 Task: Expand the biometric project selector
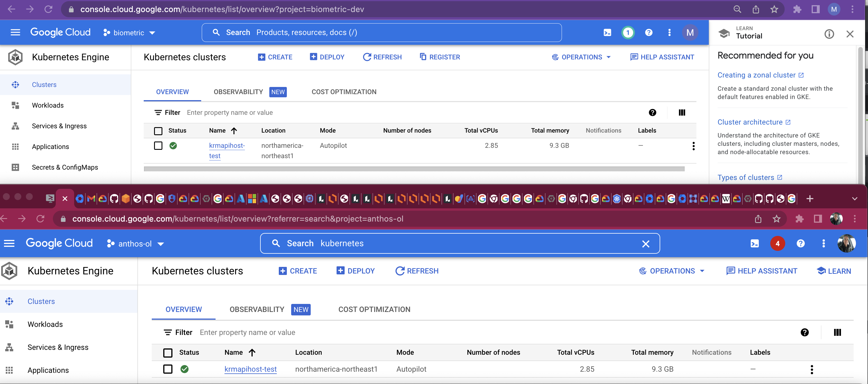129,33
